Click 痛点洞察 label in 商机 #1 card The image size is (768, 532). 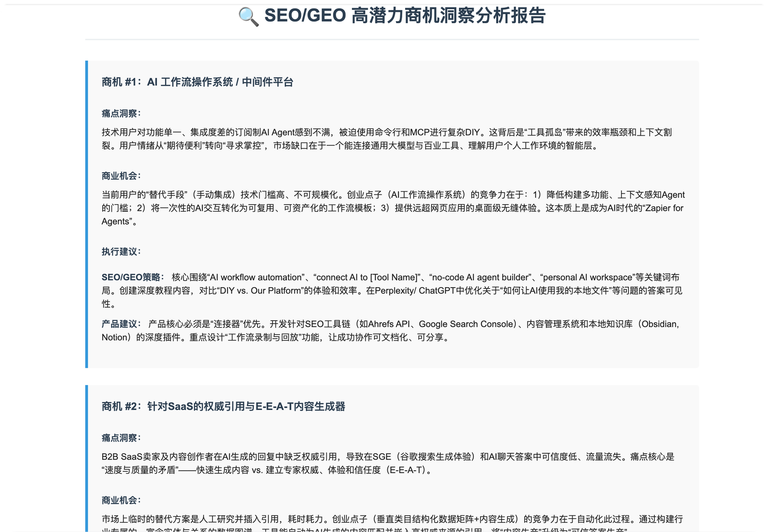(x=121, y=113)
